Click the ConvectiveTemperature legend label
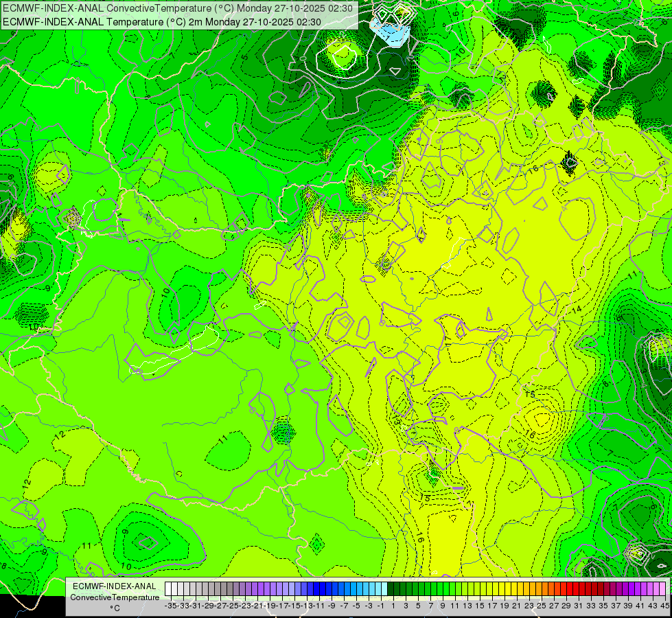The image size is (672, 618). click(115, 597)
